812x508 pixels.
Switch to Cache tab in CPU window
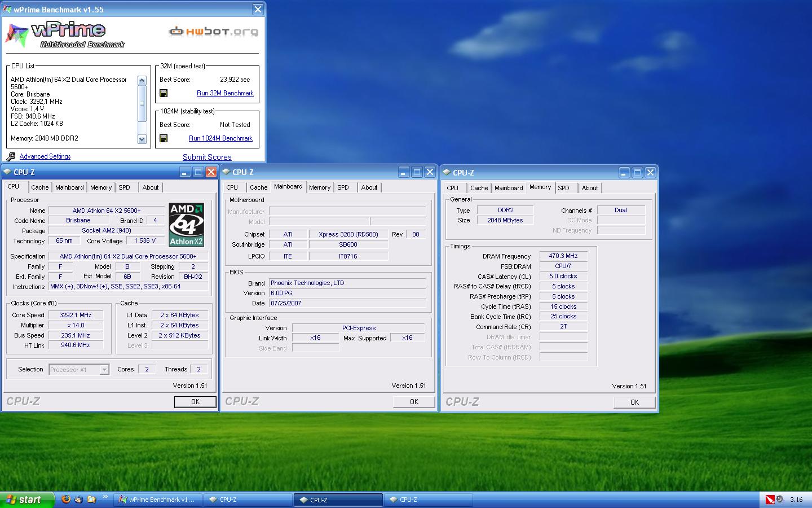[39, 187]
